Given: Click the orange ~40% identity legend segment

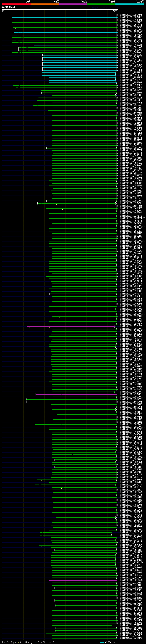Looking at the screenshot, I should [45, 4].
